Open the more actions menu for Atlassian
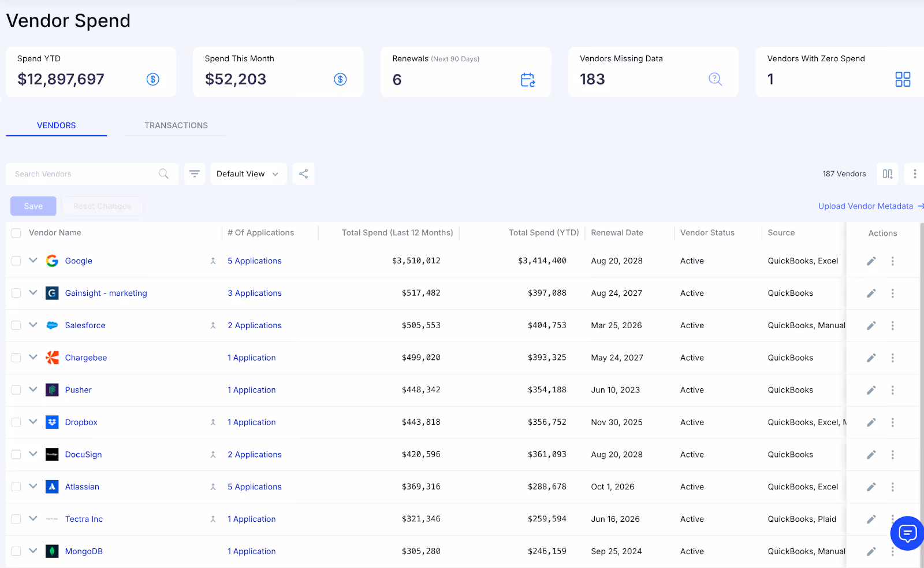The height and width of the screenshot is (568, 924). point(893,487)
